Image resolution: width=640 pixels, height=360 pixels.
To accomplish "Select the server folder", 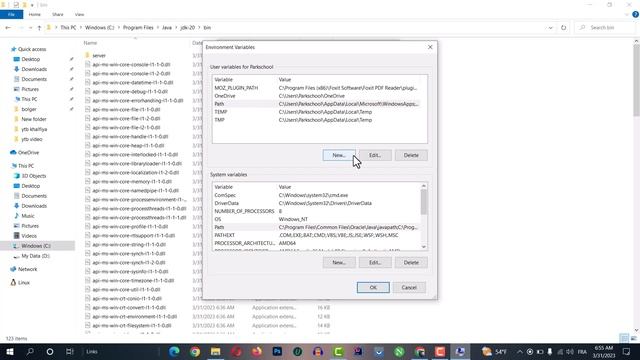I will click(x=99, y=56).
